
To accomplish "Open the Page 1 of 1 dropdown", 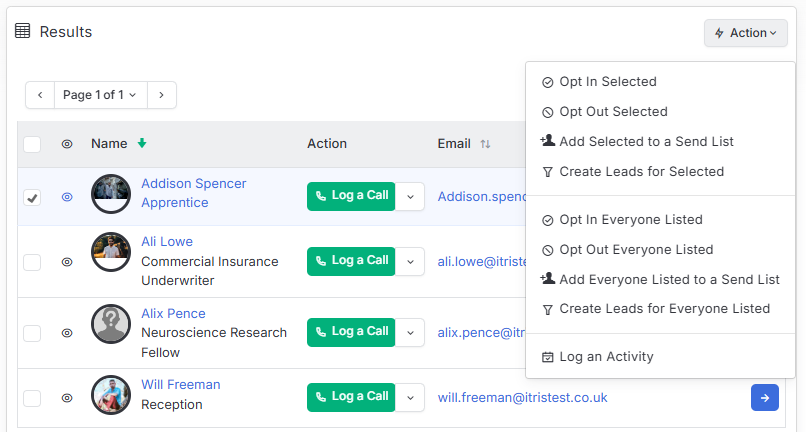I will click(101, 95).
